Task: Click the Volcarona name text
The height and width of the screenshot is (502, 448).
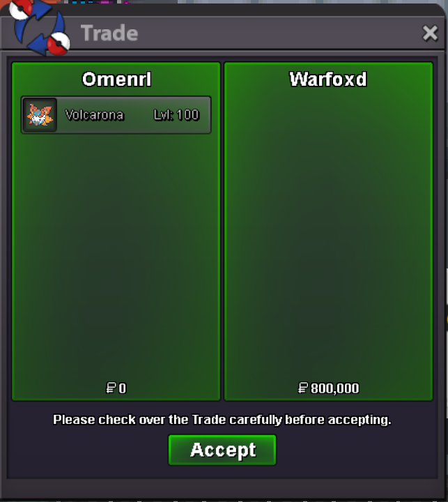Action: [94, 115]
